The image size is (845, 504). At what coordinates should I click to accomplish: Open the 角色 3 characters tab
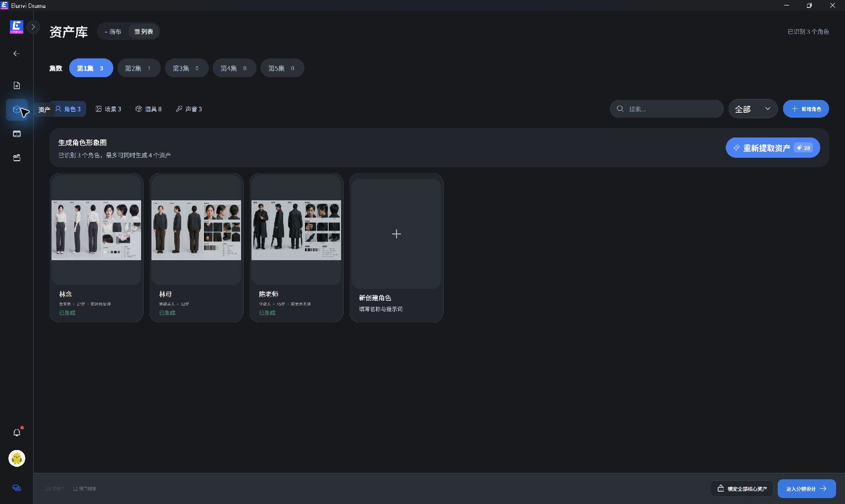point(68,109)
